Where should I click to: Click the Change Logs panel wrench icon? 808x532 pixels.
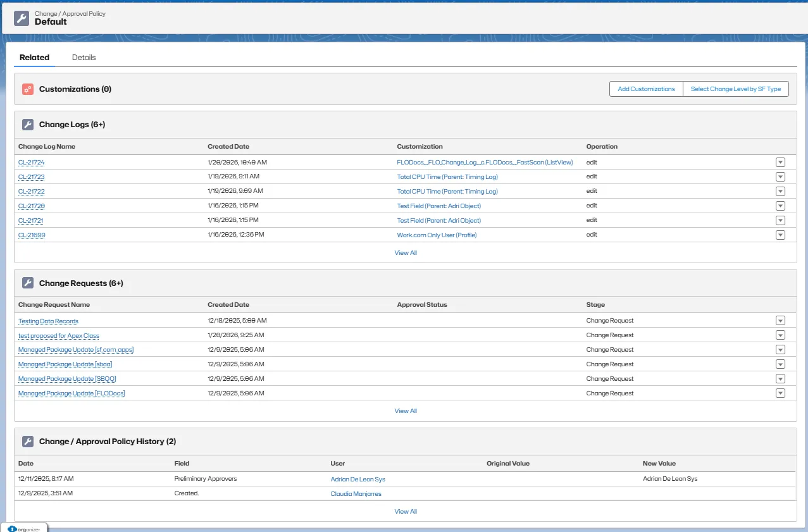tap(27, 125)
